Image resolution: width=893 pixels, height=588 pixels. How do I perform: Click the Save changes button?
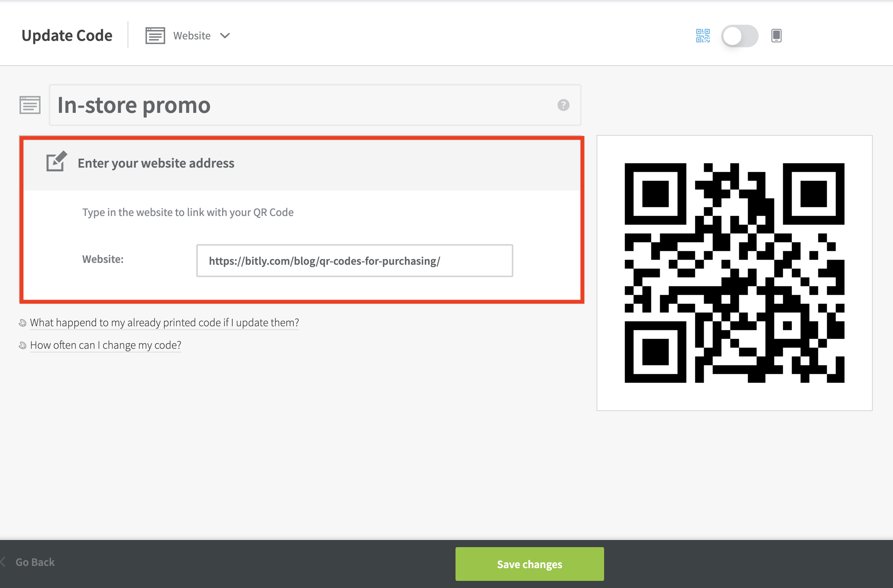529,564
